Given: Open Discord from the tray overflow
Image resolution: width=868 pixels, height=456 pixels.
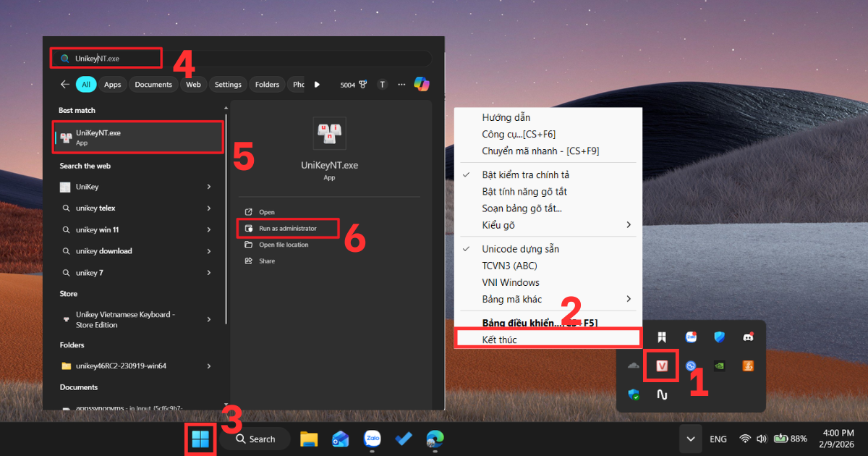Looking at the screenshot, I should point(749,337).
